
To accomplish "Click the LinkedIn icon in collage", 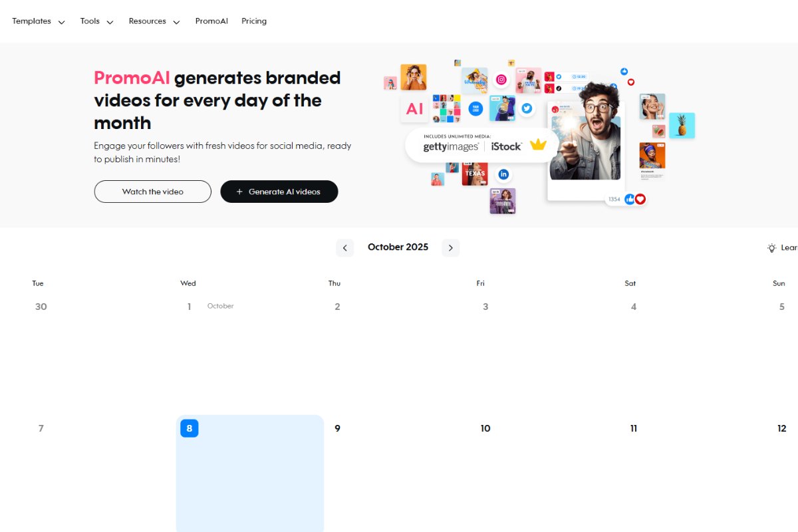I will point(503,174).
